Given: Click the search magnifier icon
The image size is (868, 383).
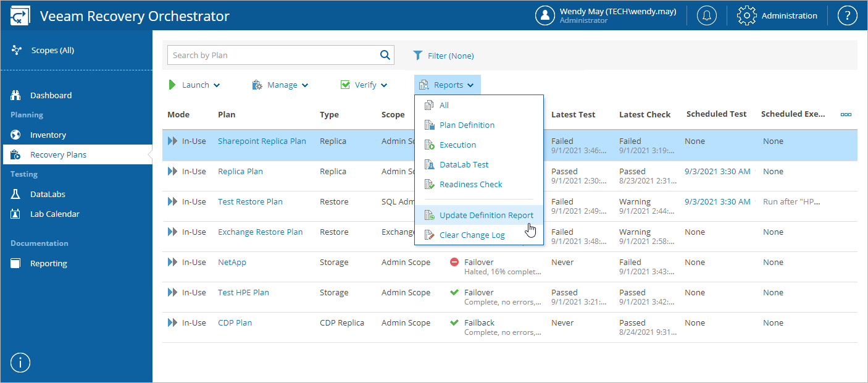Looking at the screenshot, I should (385, 55).
